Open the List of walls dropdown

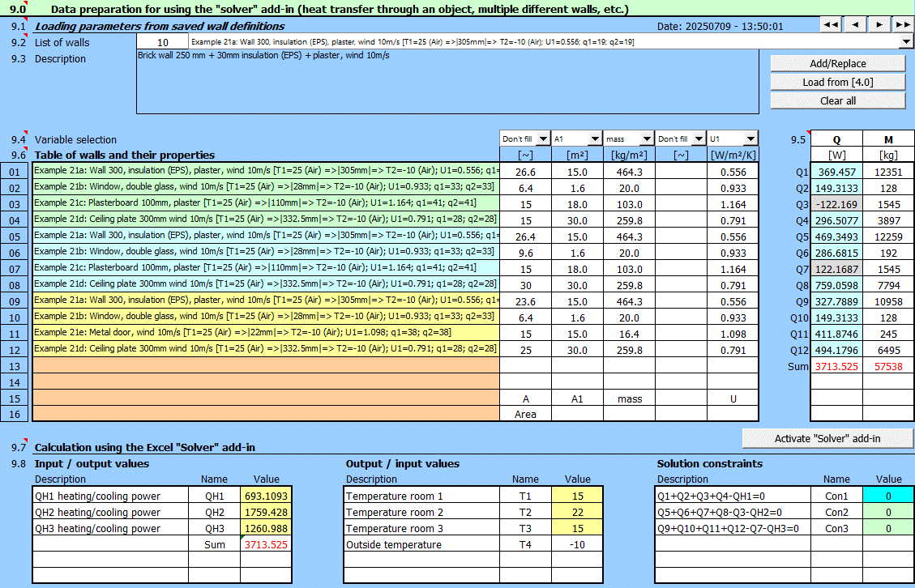pyautogui.click(x=906, y=41)
